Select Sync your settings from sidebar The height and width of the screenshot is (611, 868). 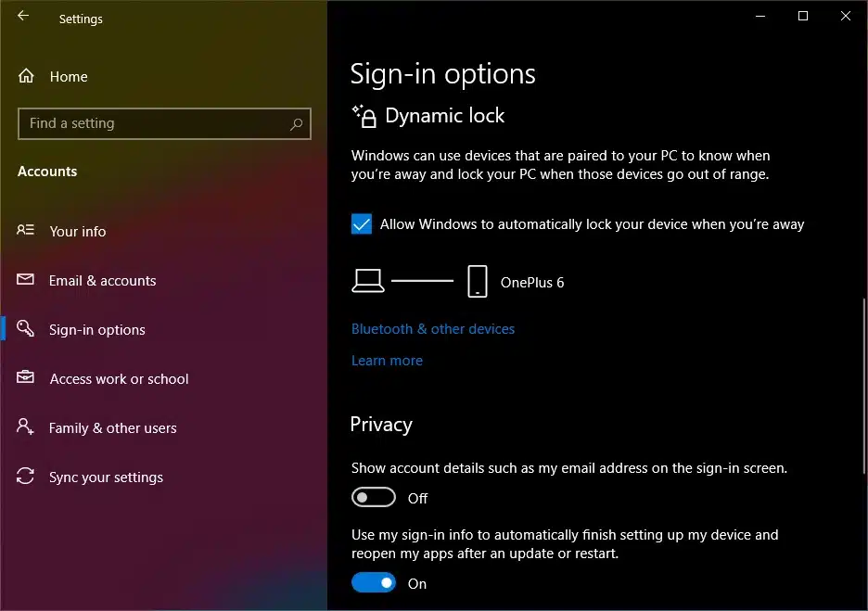[105, 477]
